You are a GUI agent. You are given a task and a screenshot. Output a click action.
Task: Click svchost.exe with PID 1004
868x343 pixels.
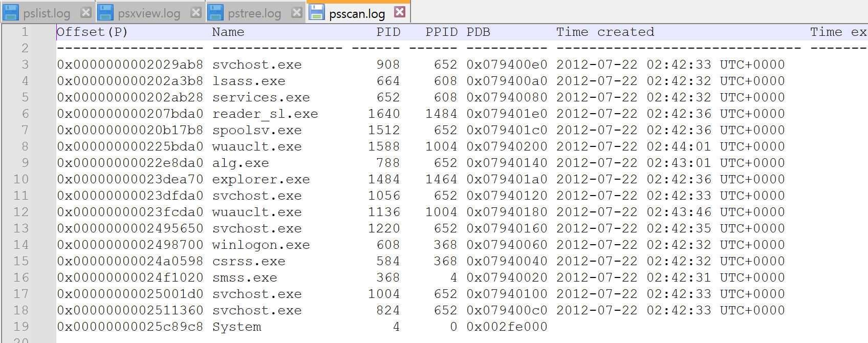point(257,294)
